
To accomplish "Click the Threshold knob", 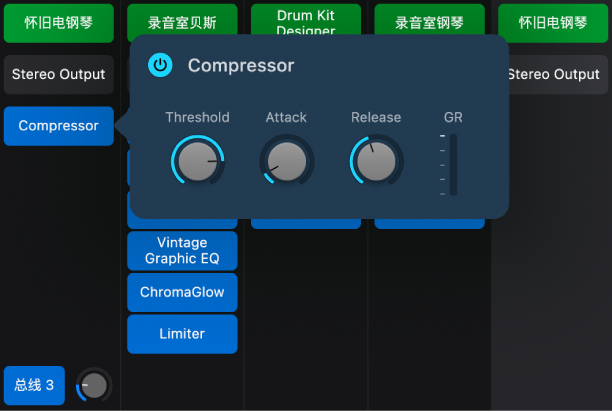I will 197,160.
